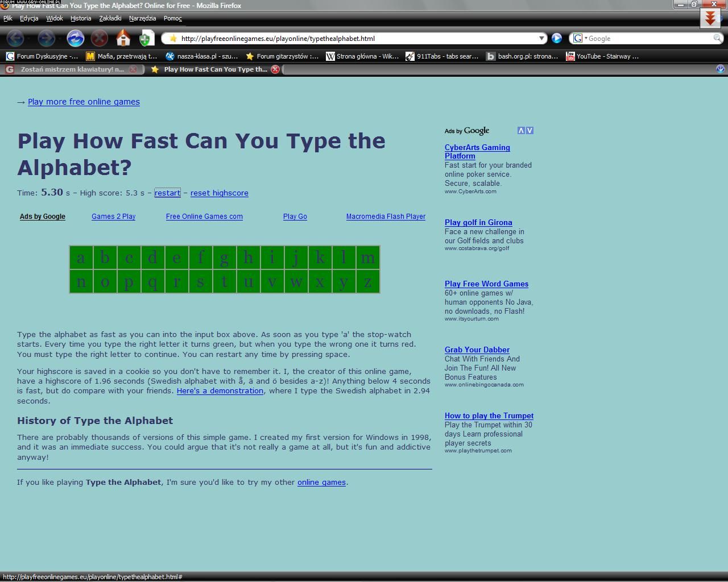728x582 pixels.
Task: Open the Forum gitarzystów bookmark
Action: point(282,56)
